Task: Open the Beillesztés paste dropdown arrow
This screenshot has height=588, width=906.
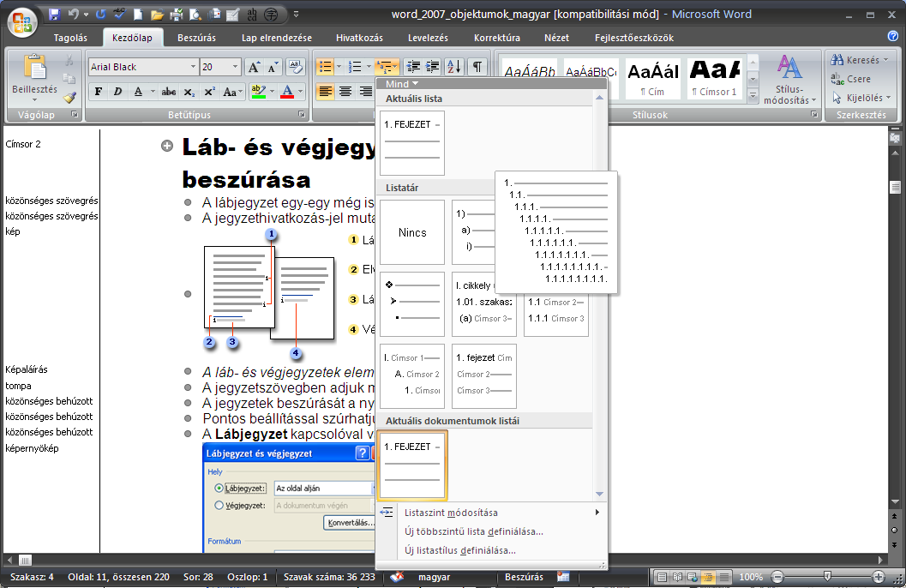Action: click(34, 100)
